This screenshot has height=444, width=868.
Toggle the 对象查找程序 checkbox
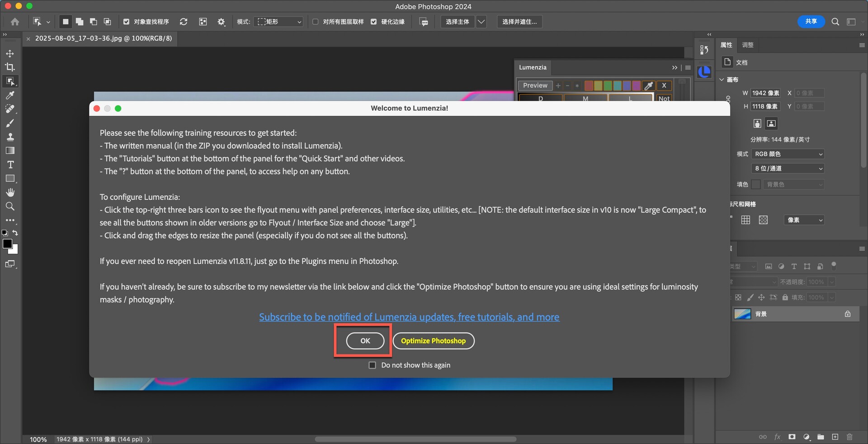126,22
